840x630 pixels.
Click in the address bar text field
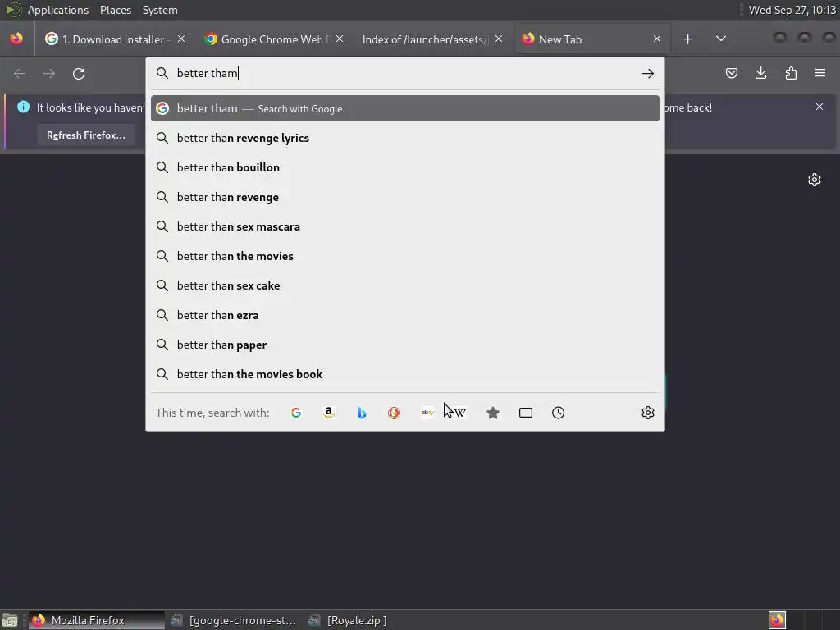404,73
